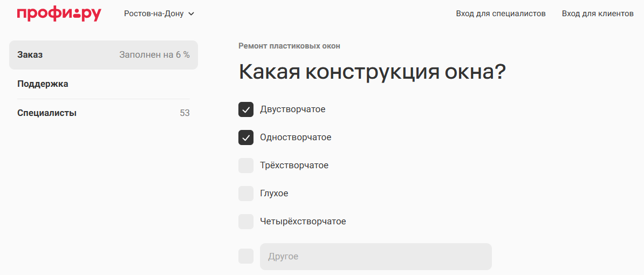Click the Заполнен на 6 % progress indicator
The width and height of the screenshot is (644, 275).
click(x=154, y=55)
